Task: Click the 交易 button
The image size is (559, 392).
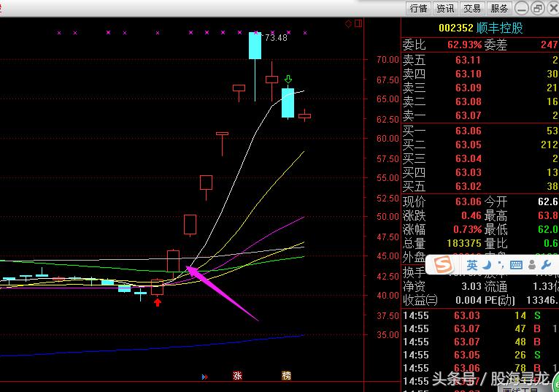Action: pyautogui.click(x=472, y=8)
